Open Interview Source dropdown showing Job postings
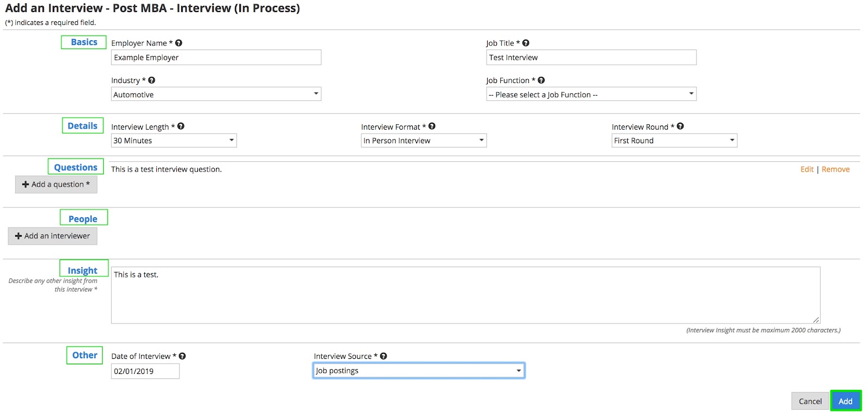The width and height of the screenshot is (868, 412). (x=419, y=371)
